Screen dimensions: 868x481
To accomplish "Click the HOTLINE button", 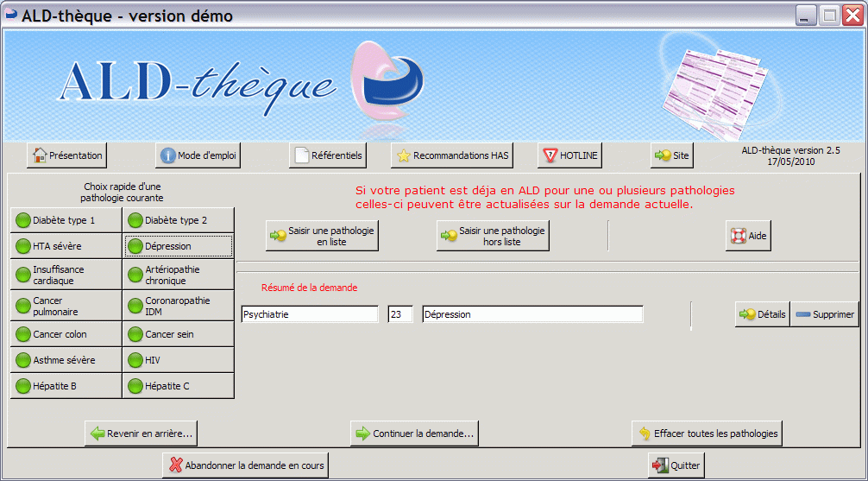I will pos(569,155).
